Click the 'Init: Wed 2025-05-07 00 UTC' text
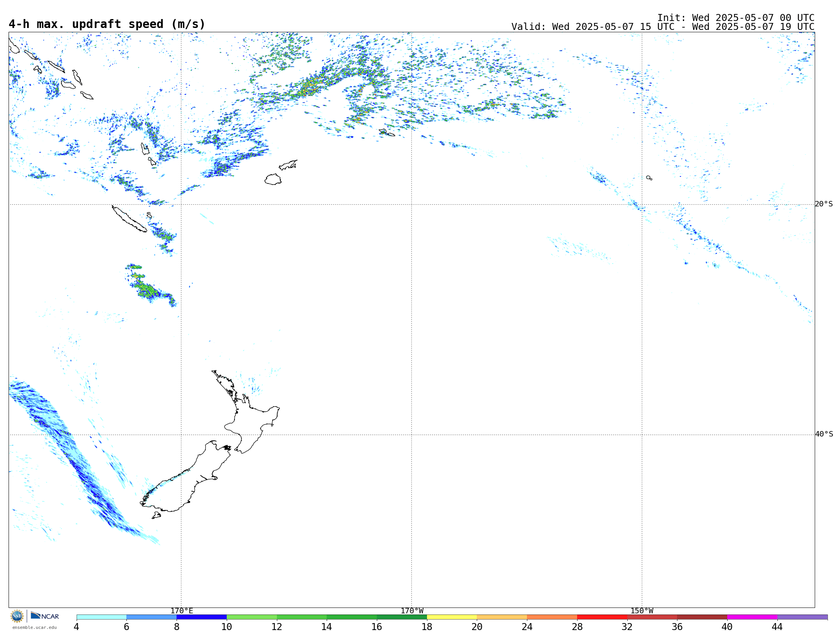 click(736, 18)
